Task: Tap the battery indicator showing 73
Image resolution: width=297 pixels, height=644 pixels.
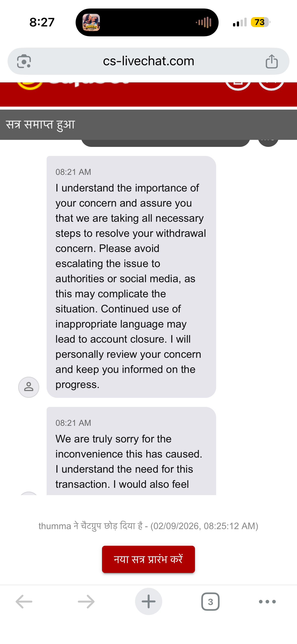Action: [x=260, y=22]
